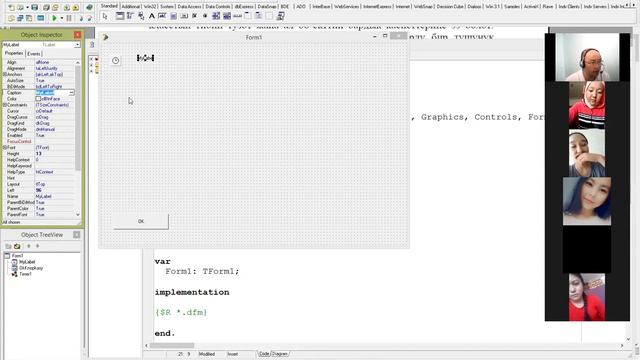
Task: Click the Trace Into debug icon
Action: pyautogui.click(x=81, y=18)
